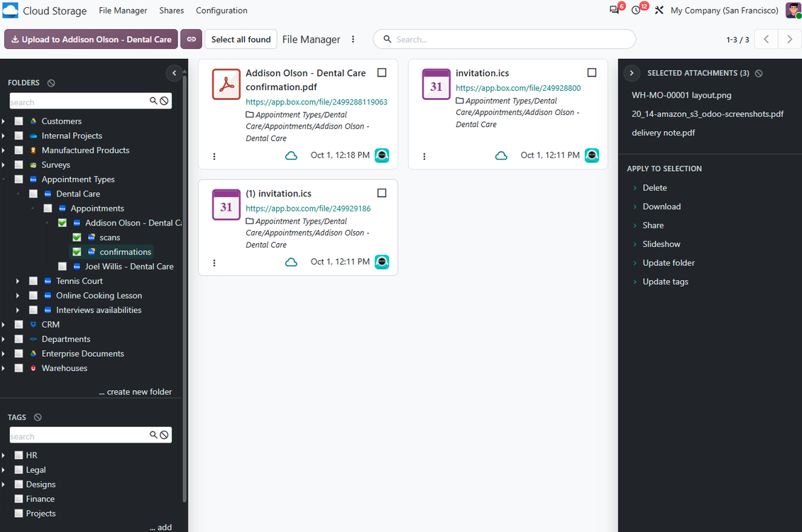Clear the FOLDERS filter icon
This screenshot has width=802, height=532.
tap(51, 83)
